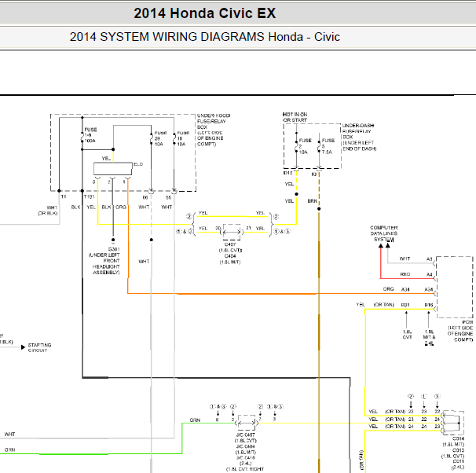Click the 'GRN' label beside J/C C407
The width and height of the screenshot is (476, 473).
[195, 420]
